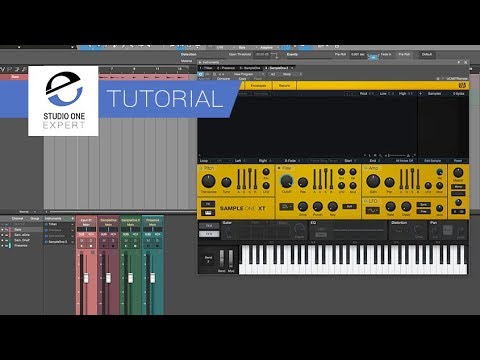Click the FX A button
480x360 pixels.
[x=209, y=226]
